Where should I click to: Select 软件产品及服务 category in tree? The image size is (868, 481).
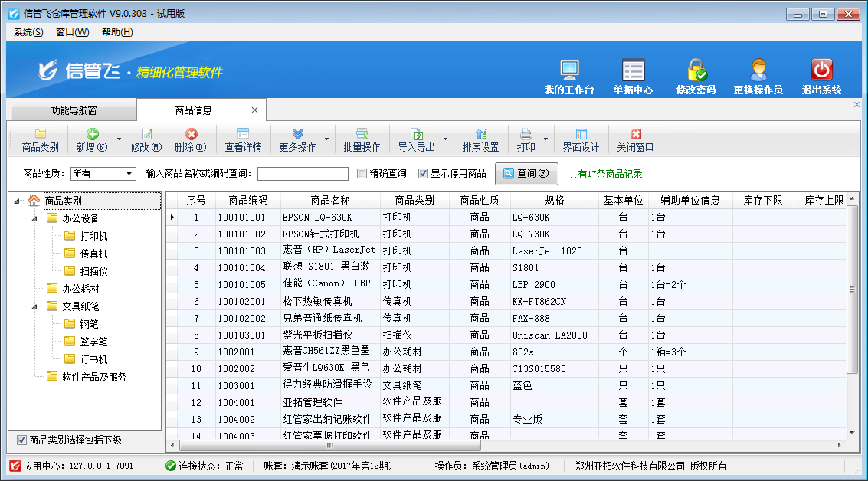(94, 377)
